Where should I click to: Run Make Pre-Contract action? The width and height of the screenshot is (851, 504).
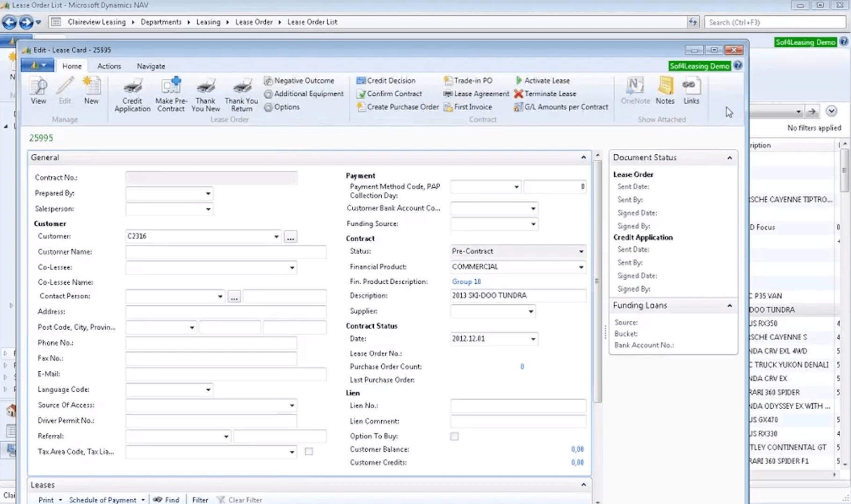coord(171,95)
